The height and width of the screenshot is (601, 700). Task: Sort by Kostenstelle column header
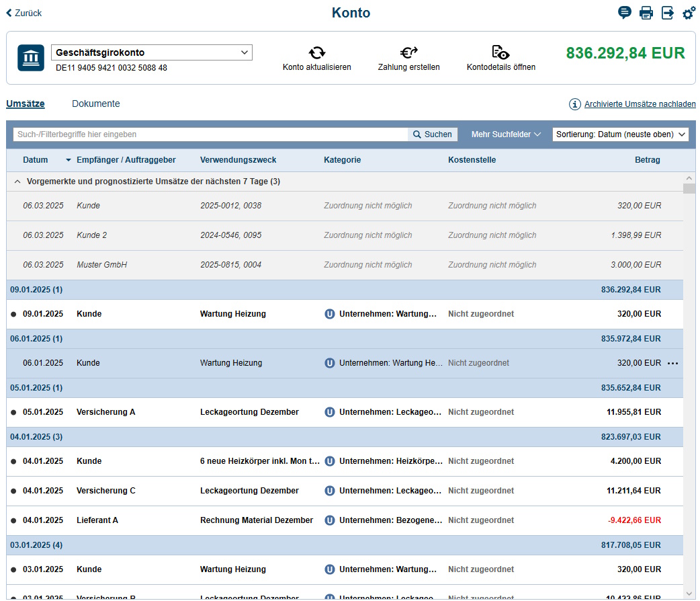tap(472, 160)
